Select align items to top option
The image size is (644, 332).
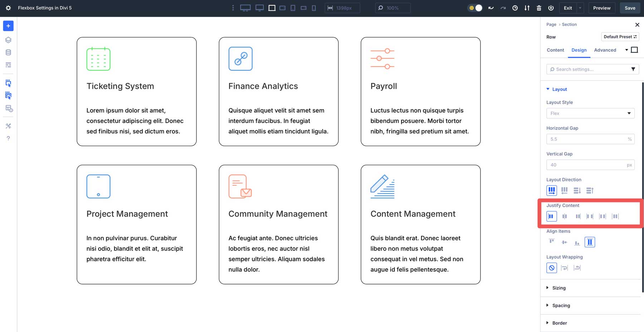click(551, 242)
